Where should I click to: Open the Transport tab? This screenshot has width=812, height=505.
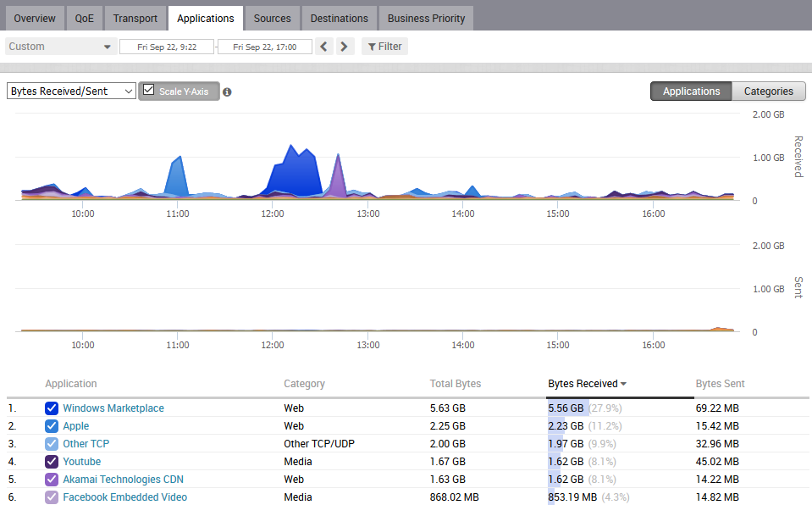tap(135, 18)
